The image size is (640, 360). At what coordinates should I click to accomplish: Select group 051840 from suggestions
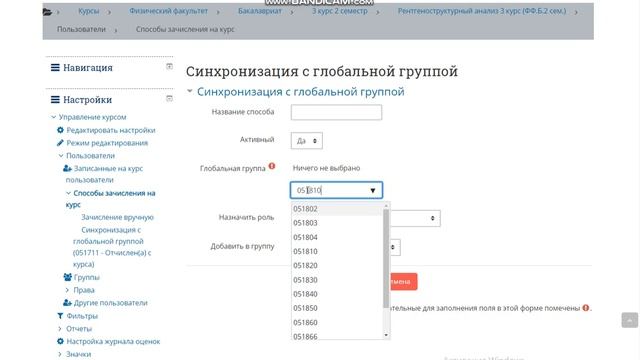tap(337, 294)
